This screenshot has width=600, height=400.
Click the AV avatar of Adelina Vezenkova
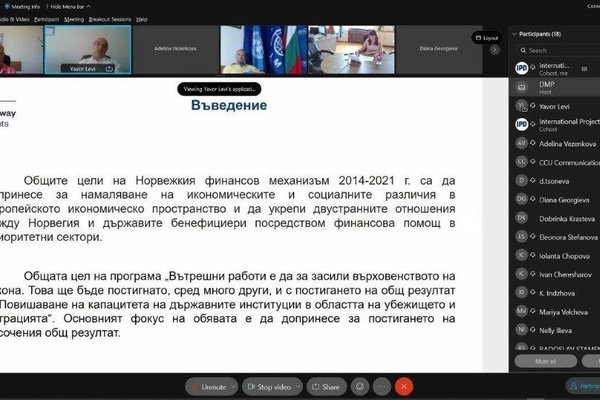(522, 143)
